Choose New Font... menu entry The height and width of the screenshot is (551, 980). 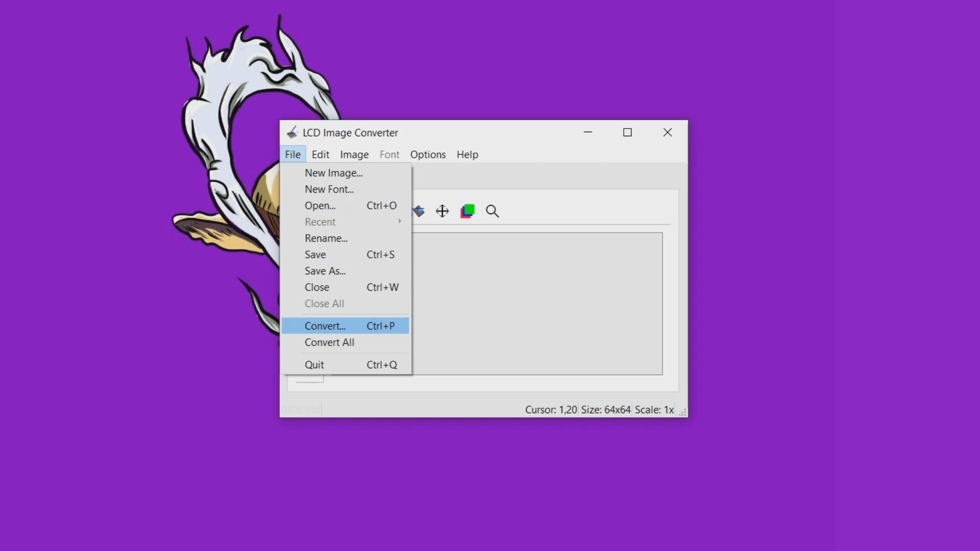(346, 189)
